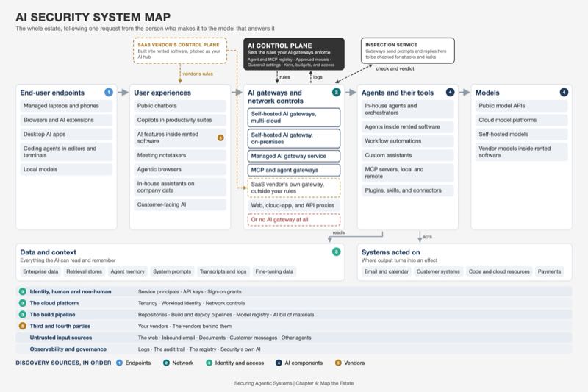This screenshot has height=392, width=588.
Task: Select 'Retrieval stores' chip
Action: [85, 271]
